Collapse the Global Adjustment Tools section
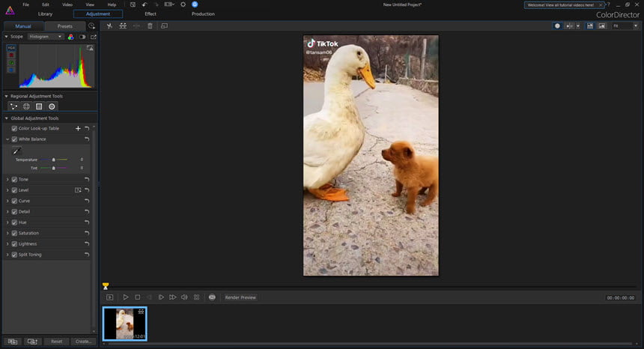This screenshot has width=644, height=349. [x=6, y=118]
